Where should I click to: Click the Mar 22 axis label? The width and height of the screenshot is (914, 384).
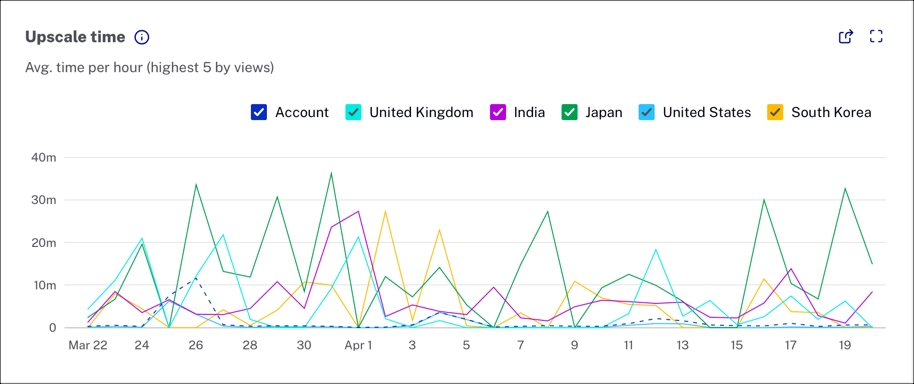[x=88, y=345]
